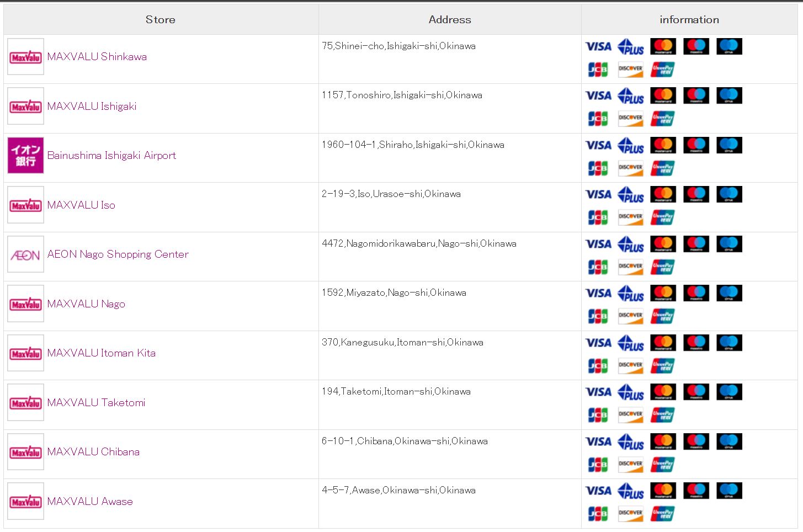The width and height of the screenshot is (803, 532).
Task: Click the VISA icon in Chibana row
Action: (598, 441)
